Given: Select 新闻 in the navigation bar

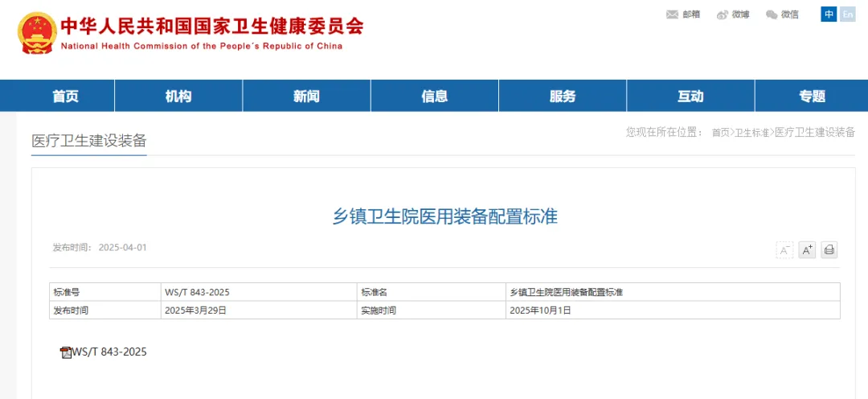Looking at the screenshot, I should tap(306, 97).
